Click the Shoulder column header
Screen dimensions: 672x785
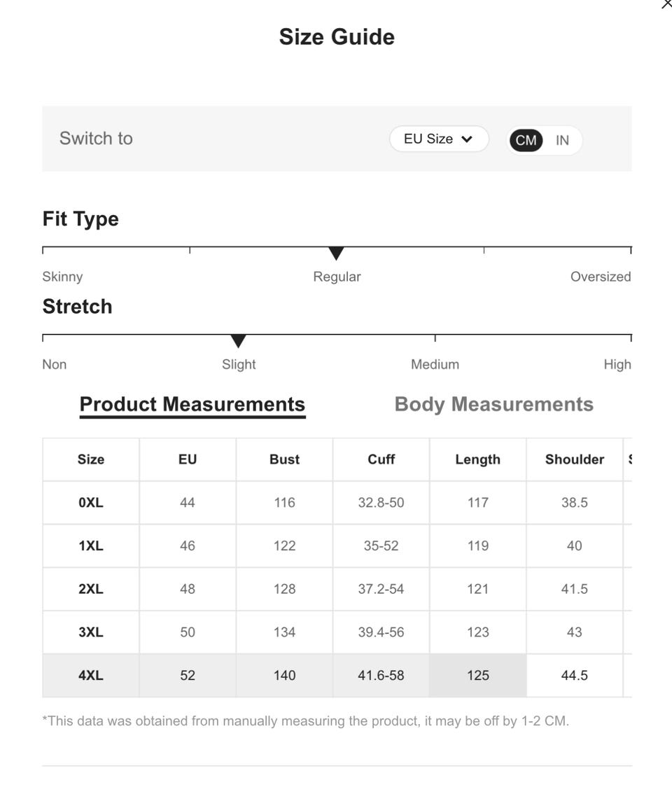click(574, 459)
